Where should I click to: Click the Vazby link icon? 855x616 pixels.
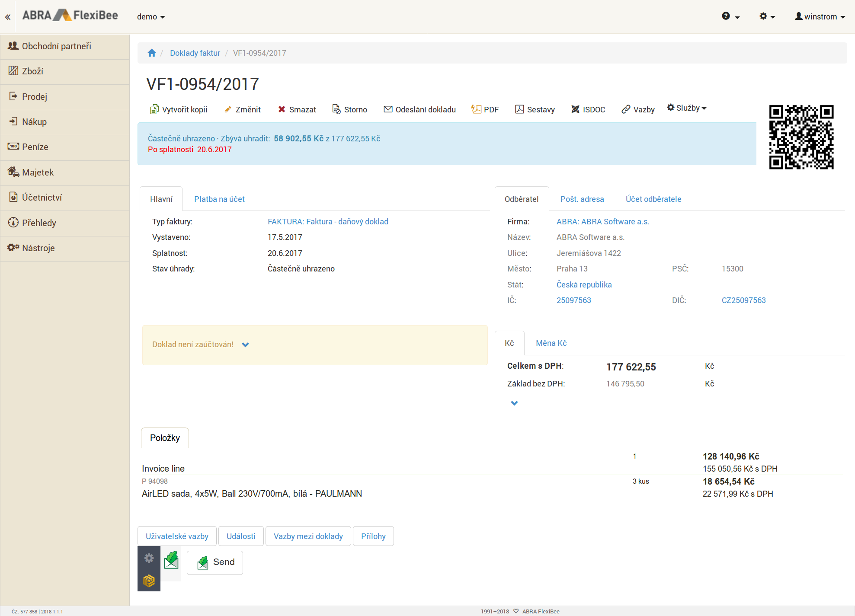pyautogui.click(x=626, y=109)
